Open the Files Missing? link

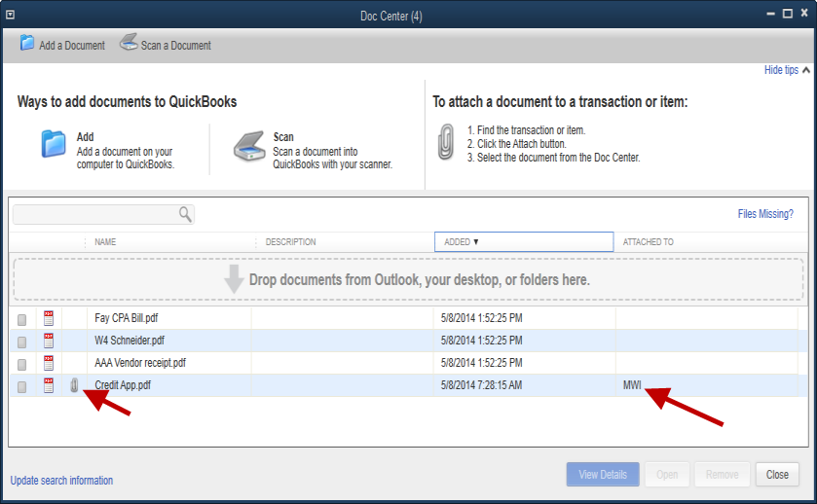[765, 214]
